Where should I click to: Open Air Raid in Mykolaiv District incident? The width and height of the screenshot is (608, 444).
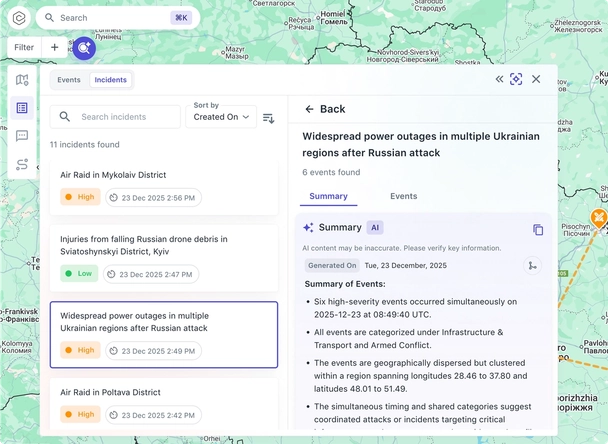point(164,187)
